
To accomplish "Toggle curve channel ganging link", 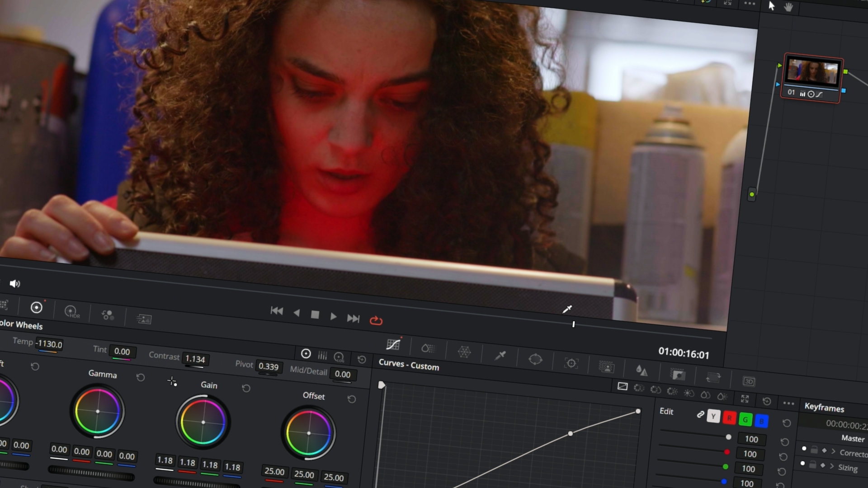I will [x=700, y=414].
